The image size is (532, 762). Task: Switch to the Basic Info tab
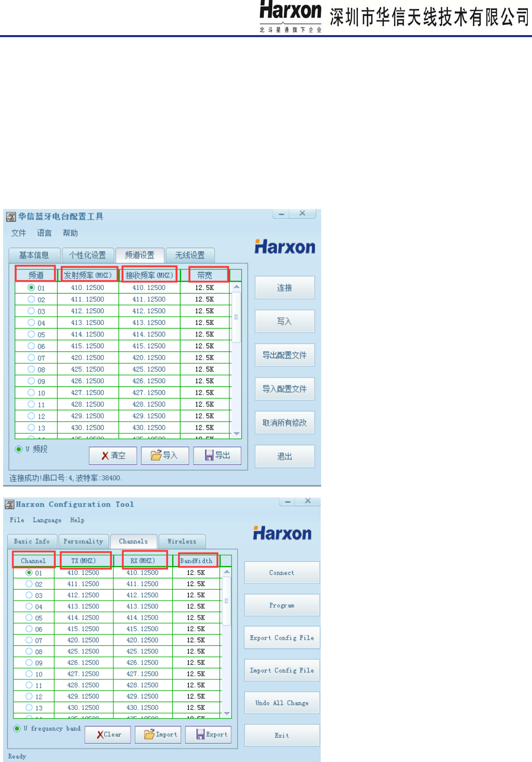click(x=32, y=541)
